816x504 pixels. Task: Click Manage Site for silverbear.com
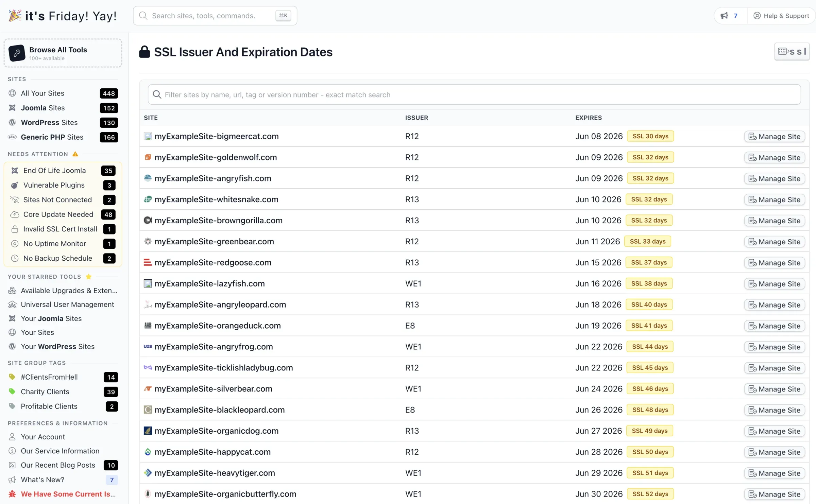[x=775, y=389]
